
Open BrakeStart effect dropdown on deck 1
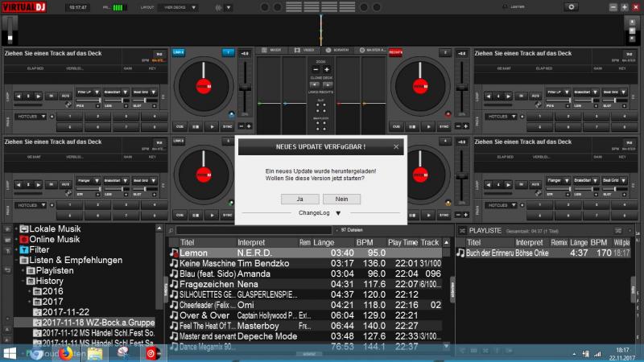point(116,93)
